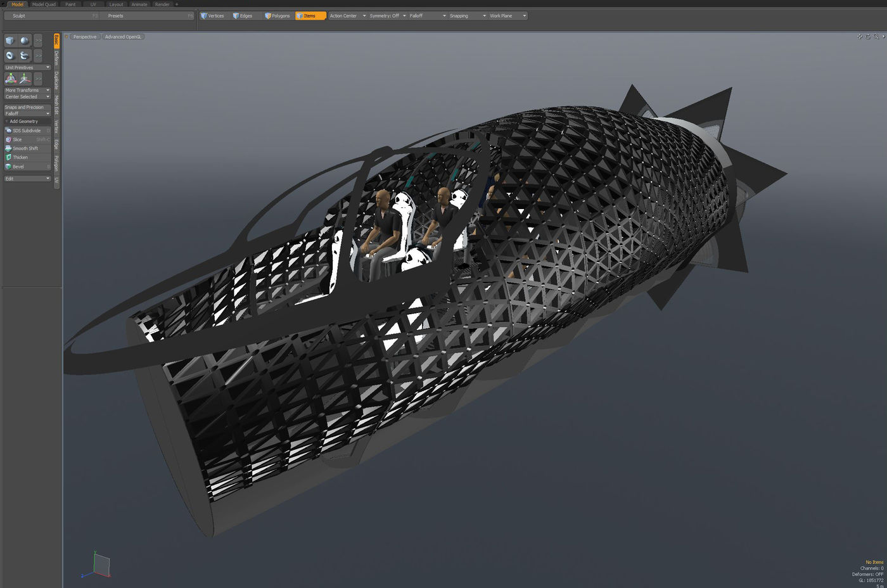Select the unit cube primitive tool
887x588 pixels.
click(10, 41)
